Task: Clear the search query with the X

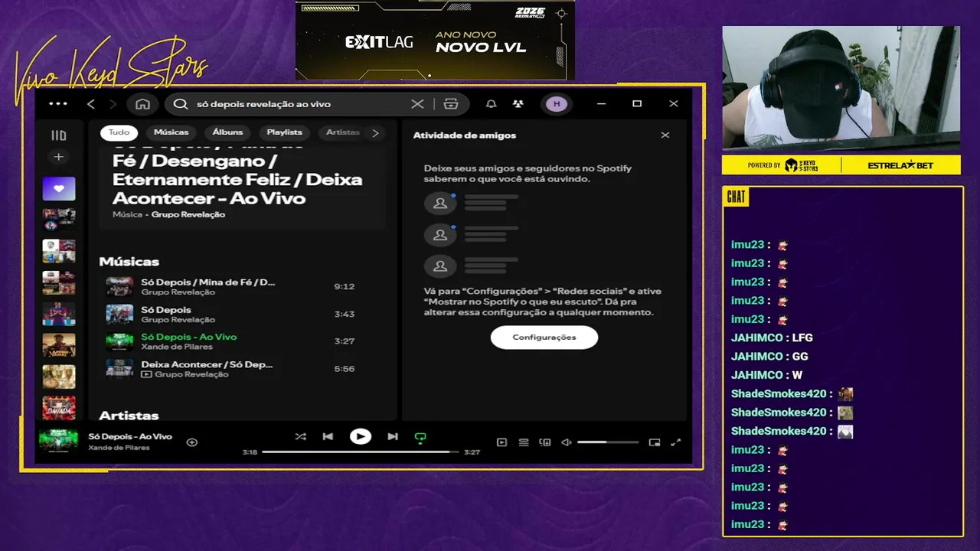Action: coord(417,104)
